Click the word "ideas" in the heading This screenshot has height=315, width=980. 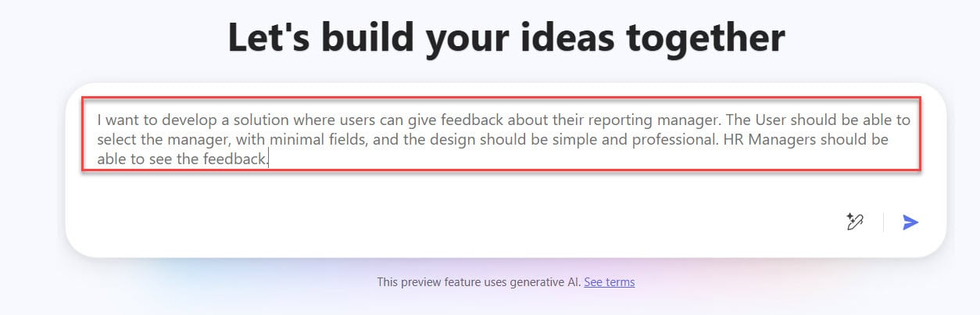pos(572,38)
